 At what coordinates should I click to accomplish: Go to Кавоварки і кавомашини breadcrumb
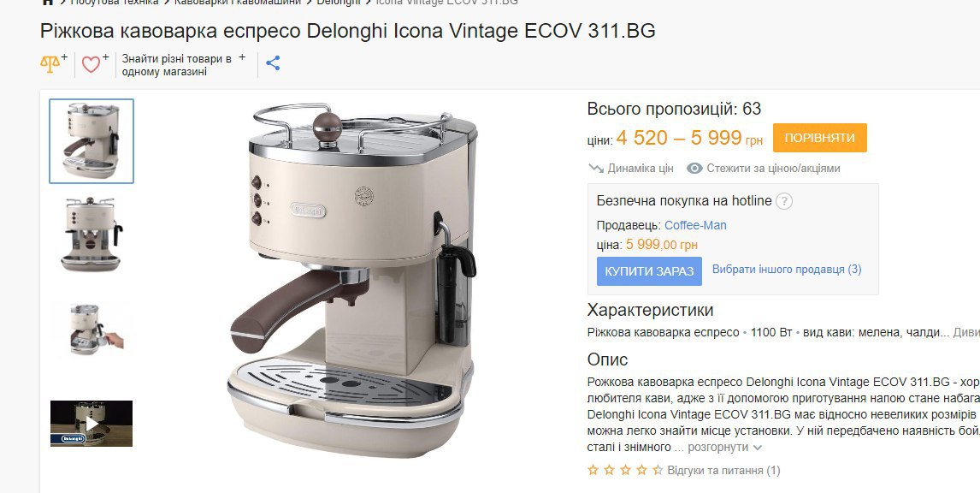pos(238,2)
